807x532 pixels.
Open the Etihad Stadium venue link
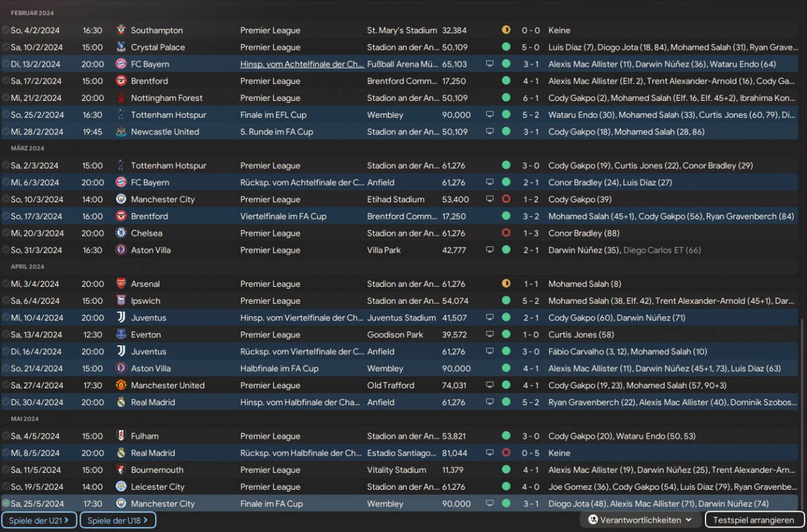click(396, 199)
